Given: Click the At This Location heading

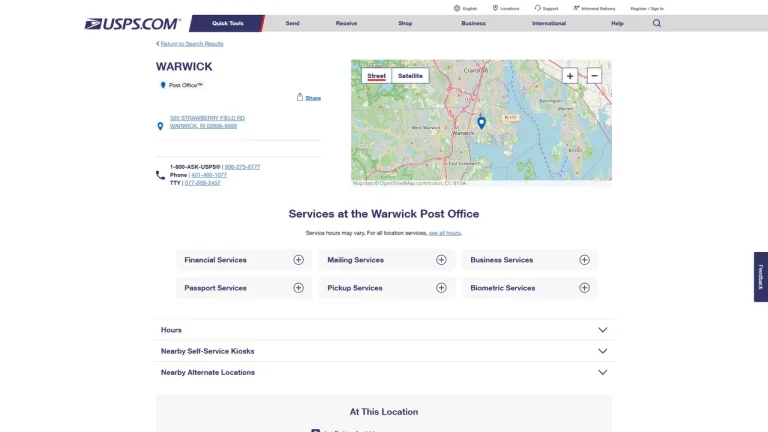Looking at the screenshot, I should click(x=384, y=412).
